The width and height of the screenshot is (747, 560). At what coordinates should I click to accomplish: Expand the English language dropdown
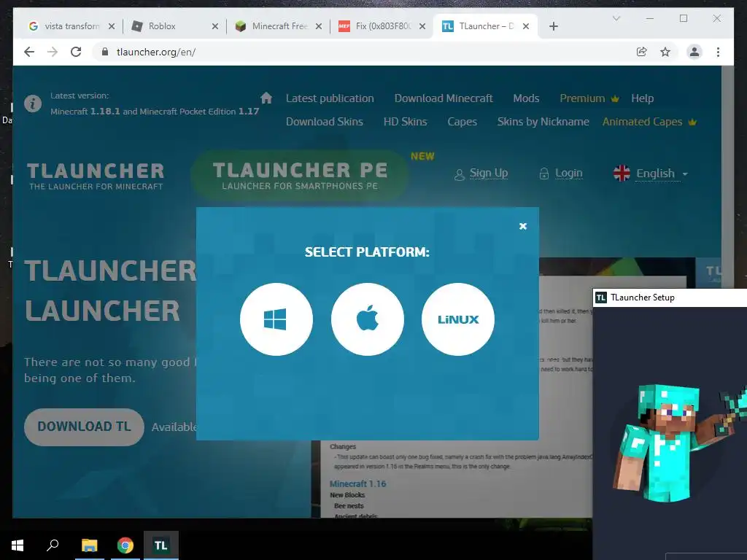(662, 174)
